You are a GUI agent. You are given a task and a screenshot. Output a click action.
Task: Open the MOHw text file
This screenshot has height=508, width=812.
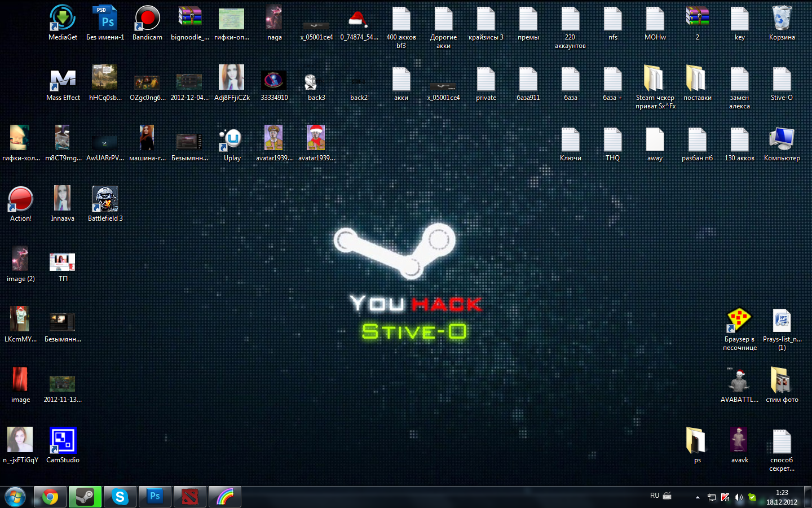click(655, 23)
